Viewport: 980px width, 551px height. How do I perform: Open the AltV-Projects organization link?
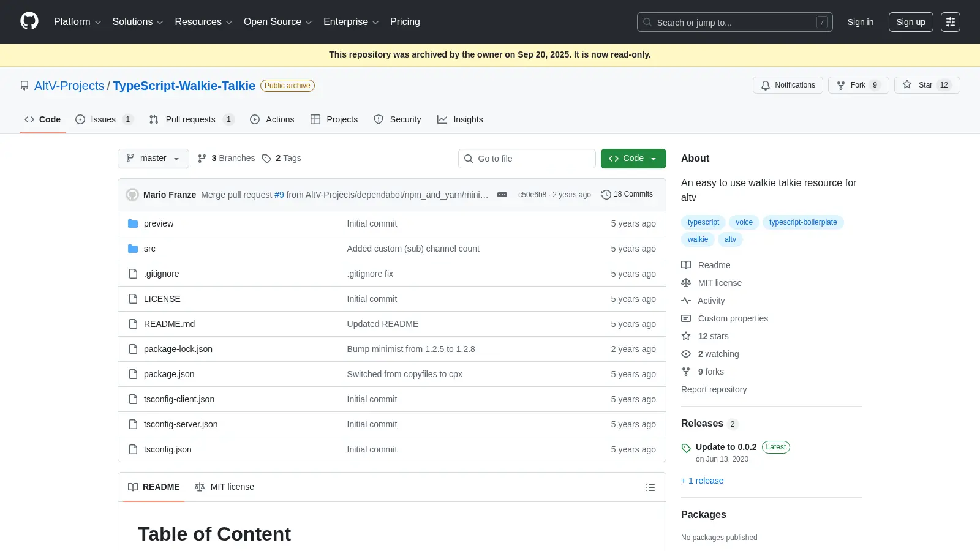(69, 86)
